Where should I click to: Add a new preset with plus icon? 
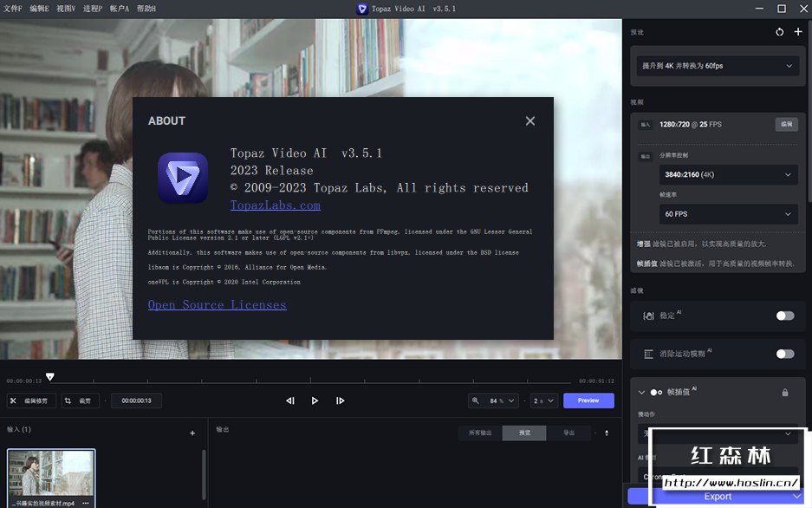click(798, 32)
